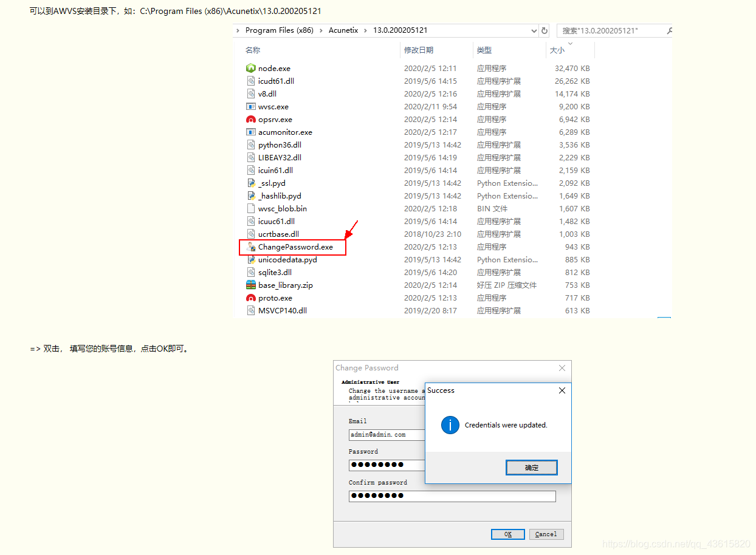This screenshot has height=555, width=756.
Task: Click the icudt61.dll file icon
Action: pos(251,81)
